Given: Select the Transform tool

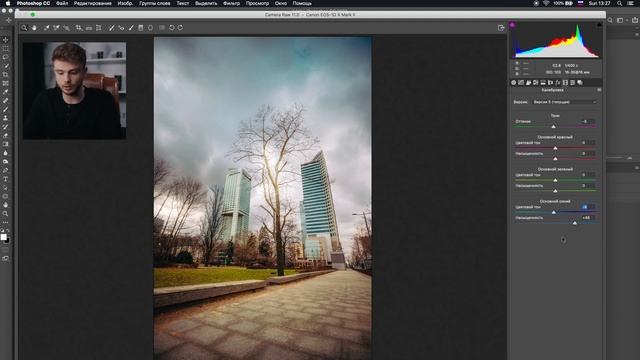Looking at the screenshot, I should click(99, 28).
